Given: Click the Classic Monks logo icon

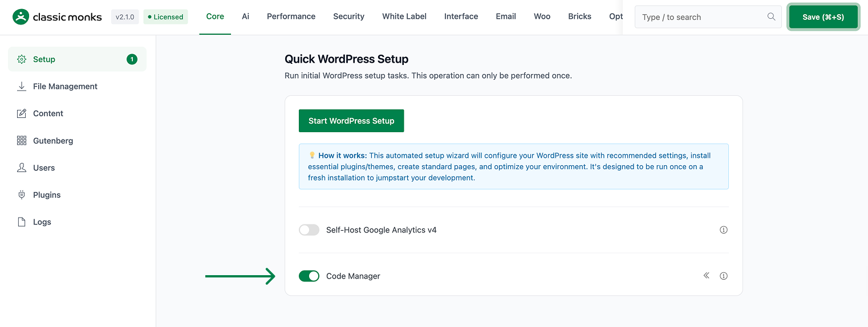Looking at the screenshot, I should 21,17.
